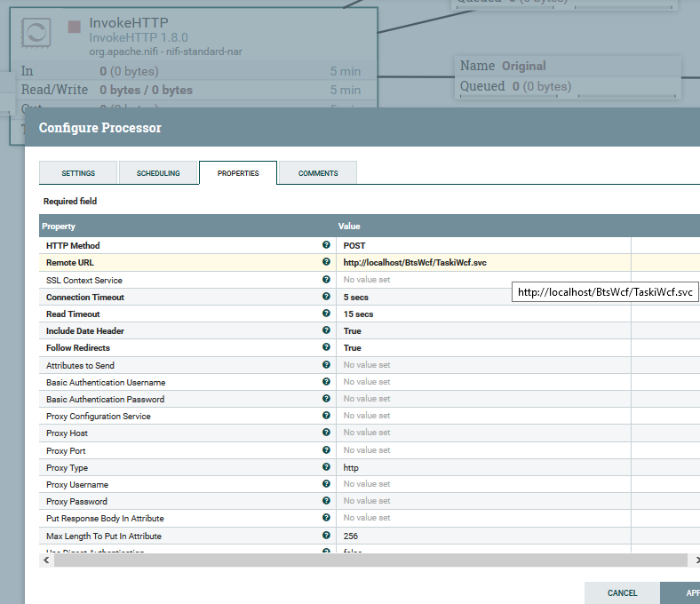
Task: Click help icon beside Remote URL
Action: [x=327, y=262]
